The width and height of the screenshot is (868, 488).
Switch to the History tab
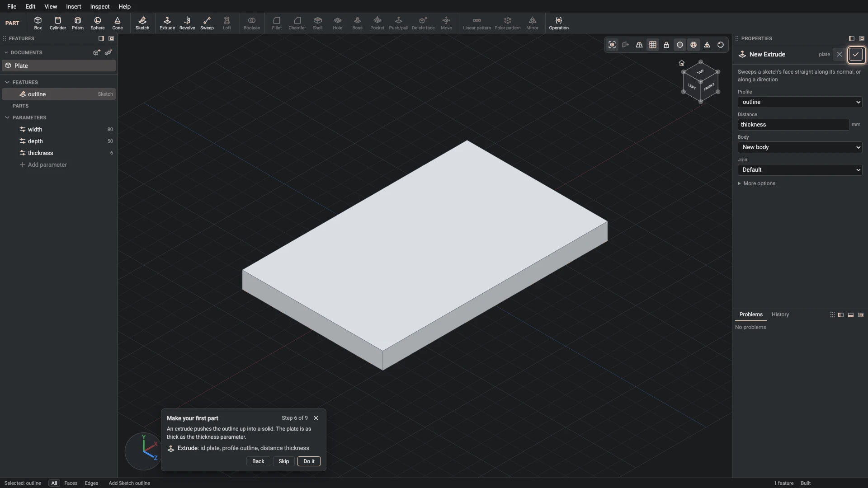780,314
